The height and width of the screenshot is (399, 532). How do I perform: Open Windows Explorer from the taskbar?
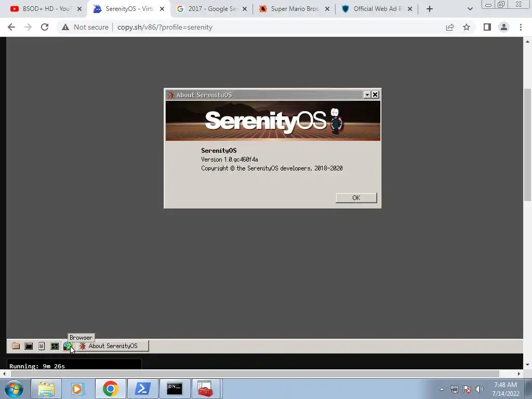(x=46, y=389)
